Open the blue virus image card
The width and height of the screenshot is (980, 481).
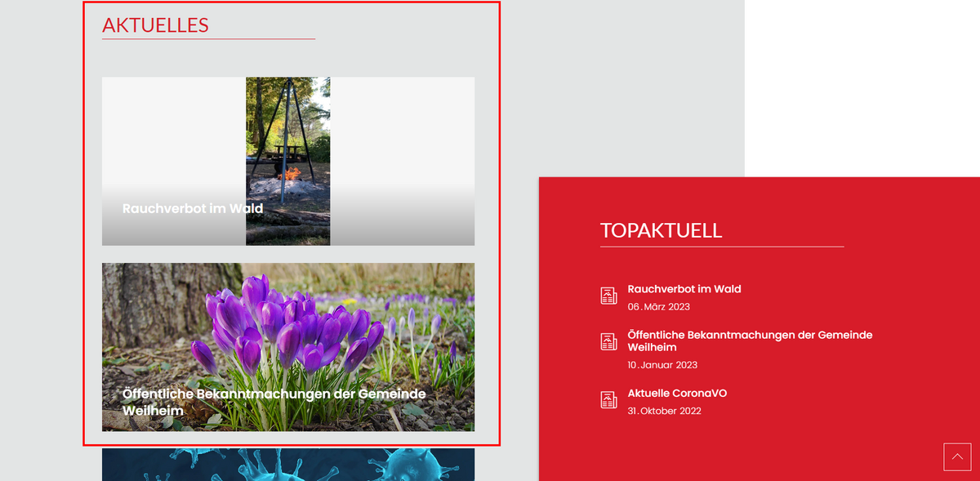click(x=288, y=465)
